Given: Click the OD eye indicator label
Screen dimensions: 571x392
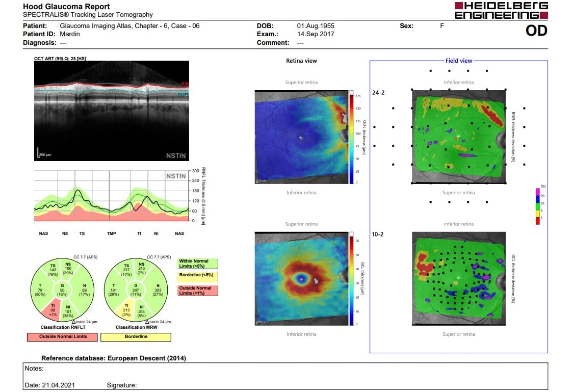Looking at the screenshot, I should [x=536, y=31].
